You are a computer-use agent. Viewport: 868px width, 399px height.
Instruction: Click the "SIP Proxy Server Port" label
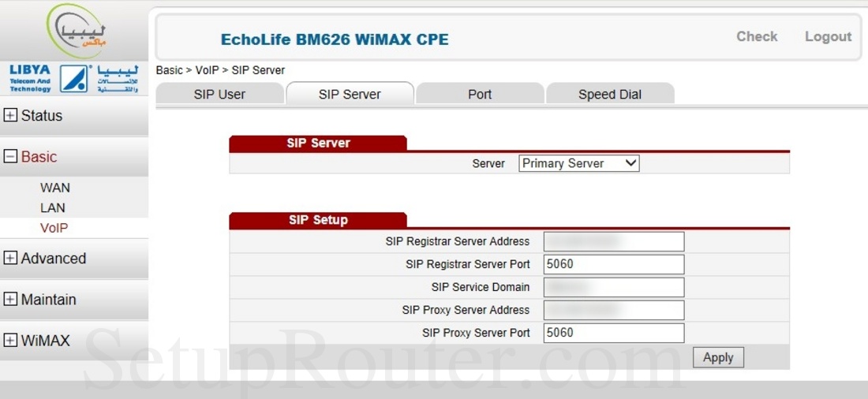(x=476, y=333)
